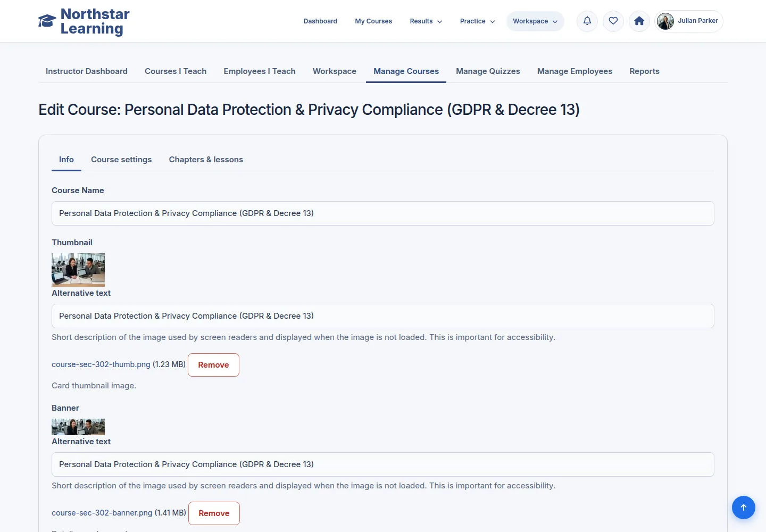The height and width of the screenshot is (532, 766).
Task: Open course-sec-302-banner.png file link
Action: [102, 513]
